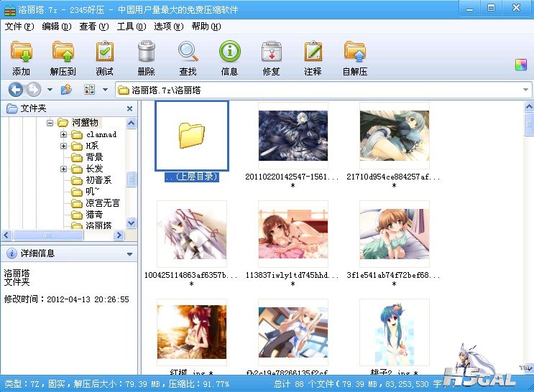Screen dimensions: 534x392
Task: Click the colorful skin icon at toolbar right
Action: (521, 65)
